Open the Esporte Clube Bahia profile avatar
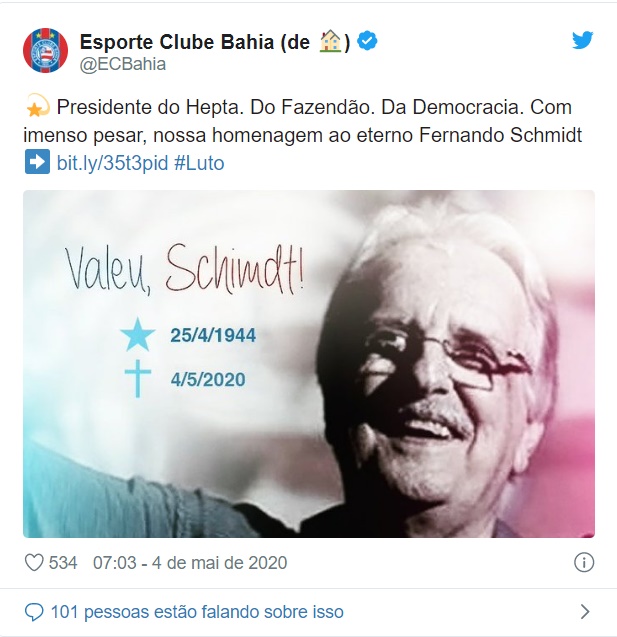Screen dimensions: 617x637 45,50
